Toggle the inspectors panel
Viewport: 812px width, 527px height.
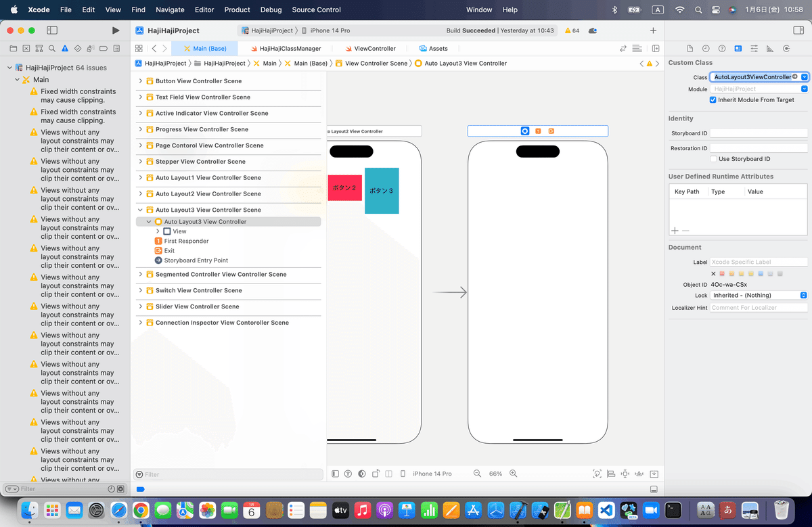tap(798, 30)
